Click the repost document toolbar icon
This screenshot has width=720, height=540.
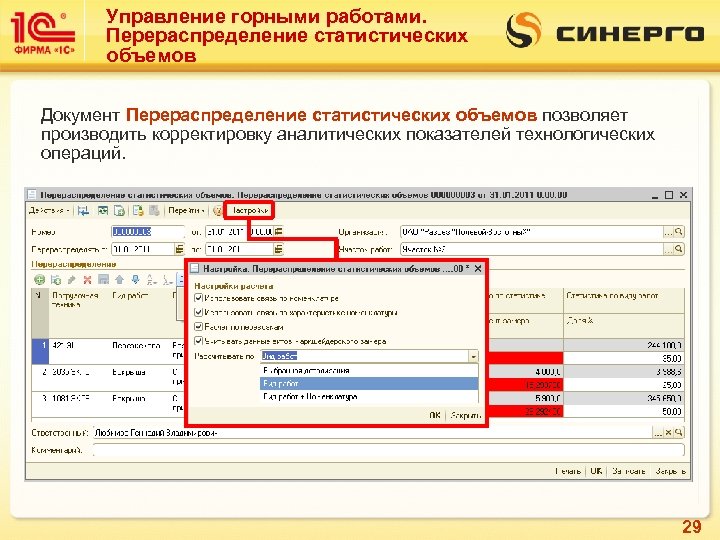pos(103,211)
